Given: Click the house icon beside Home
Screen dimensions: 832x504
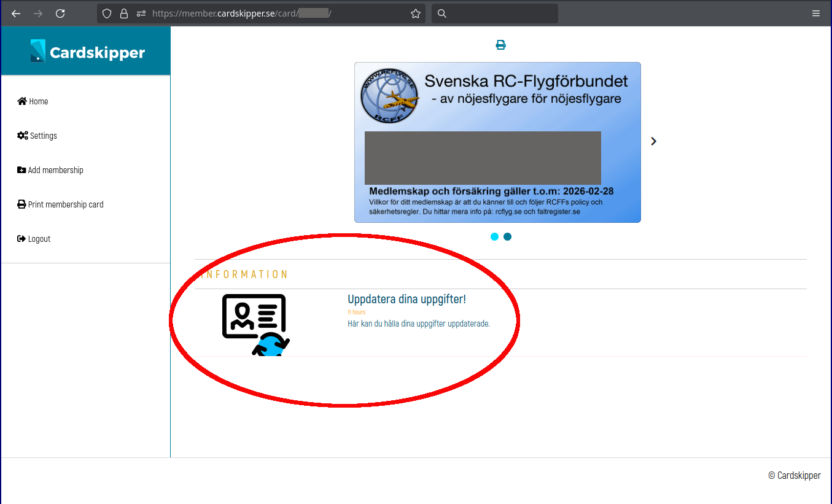Looking at the screenshot, I should pos(22,101).
